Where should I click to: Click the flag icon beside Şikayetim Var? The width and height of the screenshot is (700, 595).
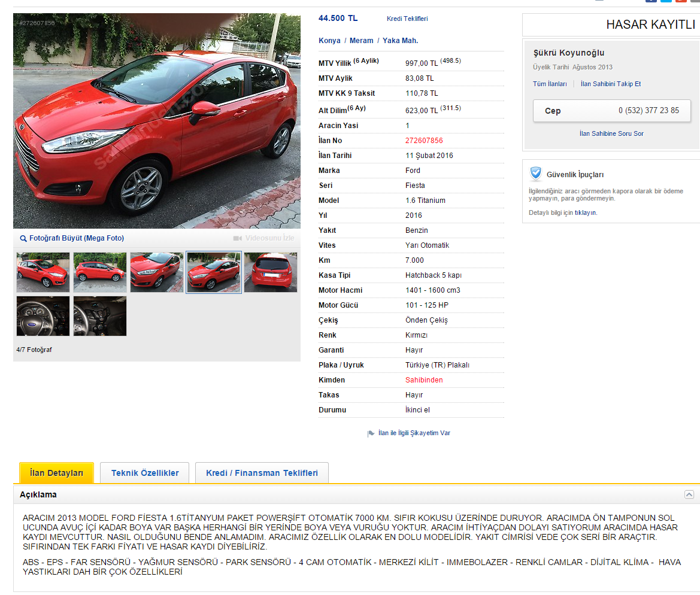(x=371, y=433)
